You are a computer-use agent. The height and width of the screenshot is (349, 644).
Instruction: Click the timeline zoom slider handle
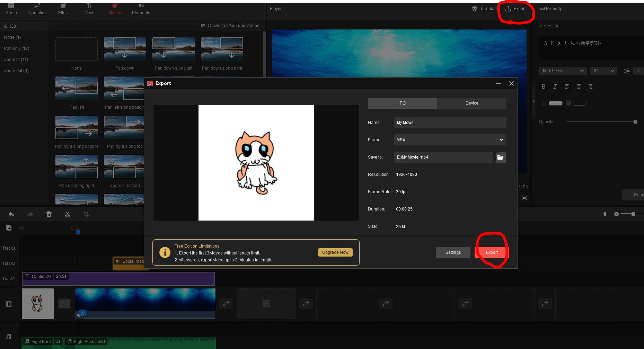point(633,214)
